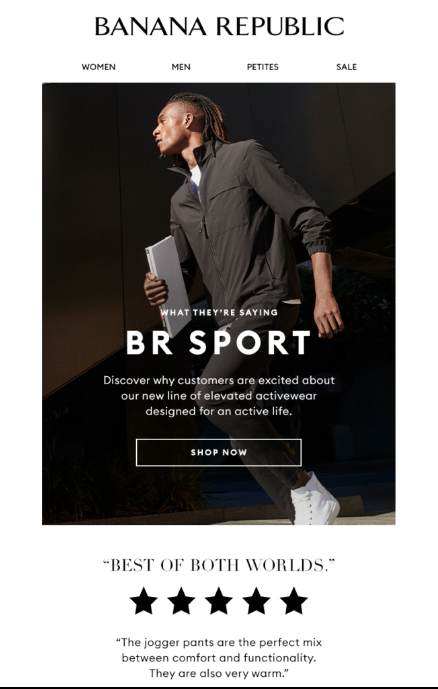Click the second rating star

pyautogui.click(x=181, y=601)
